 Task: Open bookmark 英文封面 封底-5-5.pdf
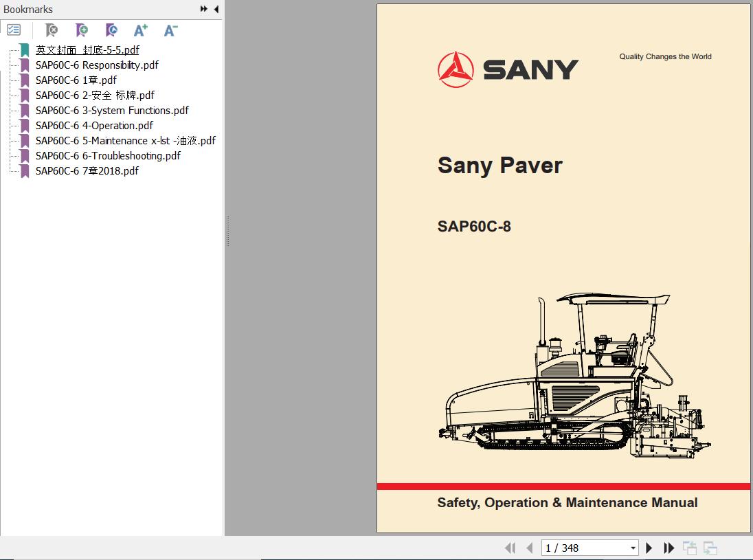[87, 50]
